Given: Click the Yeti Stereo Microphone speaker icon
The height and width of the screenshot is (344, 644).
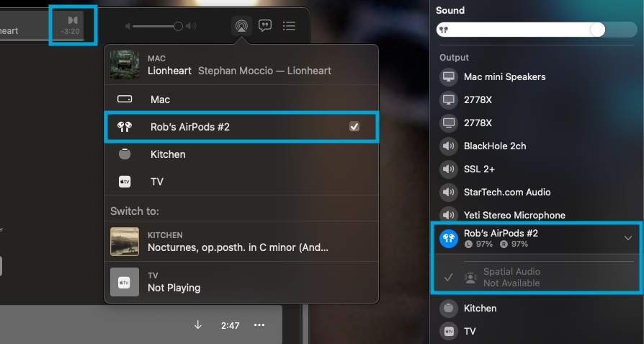Looking at the screenshot, I should [449, 215].
